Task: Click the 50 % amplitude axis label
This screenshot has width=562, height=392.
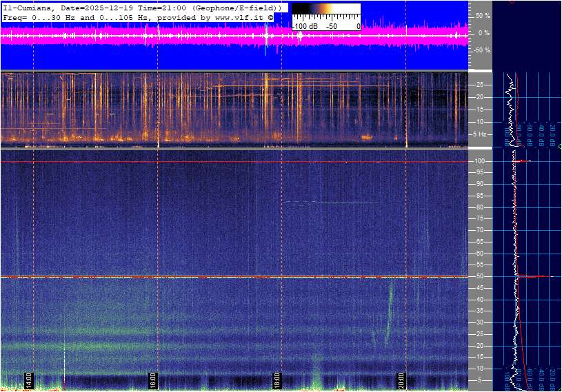Action: [483, 15]
